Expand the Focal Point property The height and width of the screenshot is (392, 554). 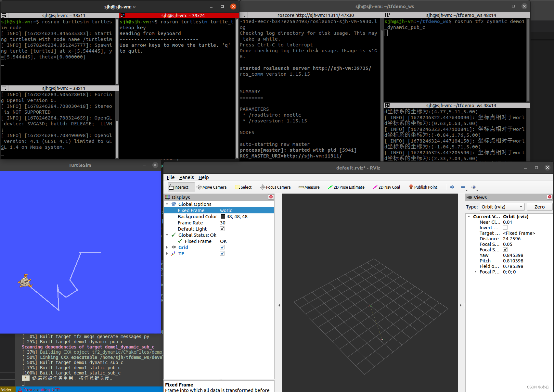click(475, 272)
